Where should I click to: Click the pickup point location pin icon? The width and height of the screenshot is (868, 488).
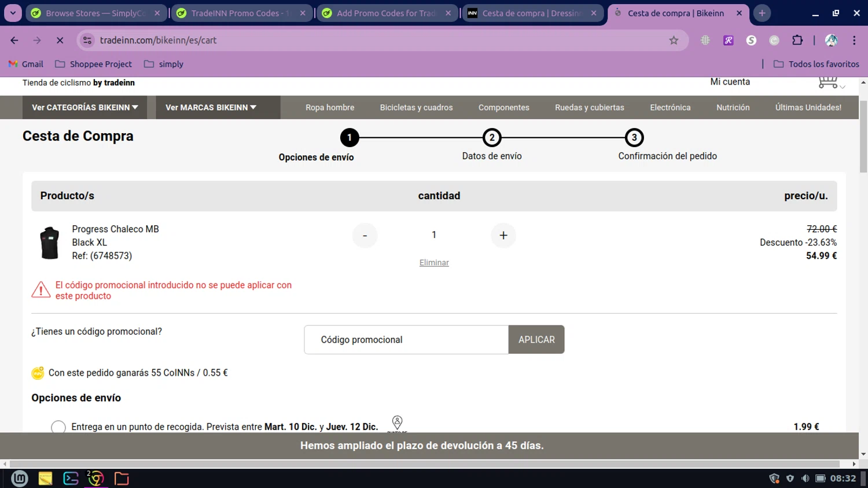pyautogui.click(x=397, y=422)
